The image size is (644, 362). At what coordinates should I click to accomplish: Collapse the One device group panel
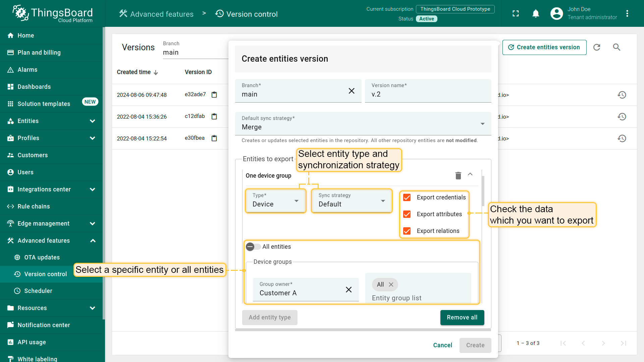(470, 174)
